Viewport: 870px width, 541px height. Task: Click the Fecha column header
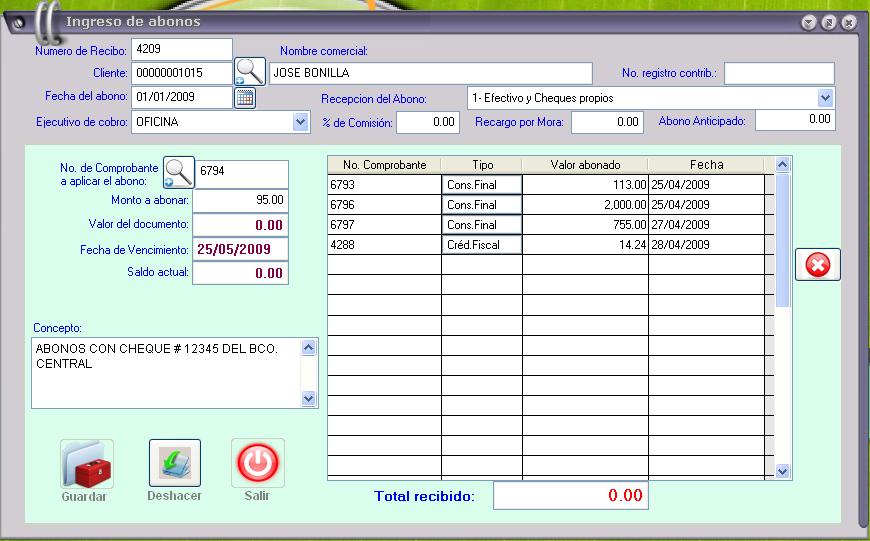(706, 165)
